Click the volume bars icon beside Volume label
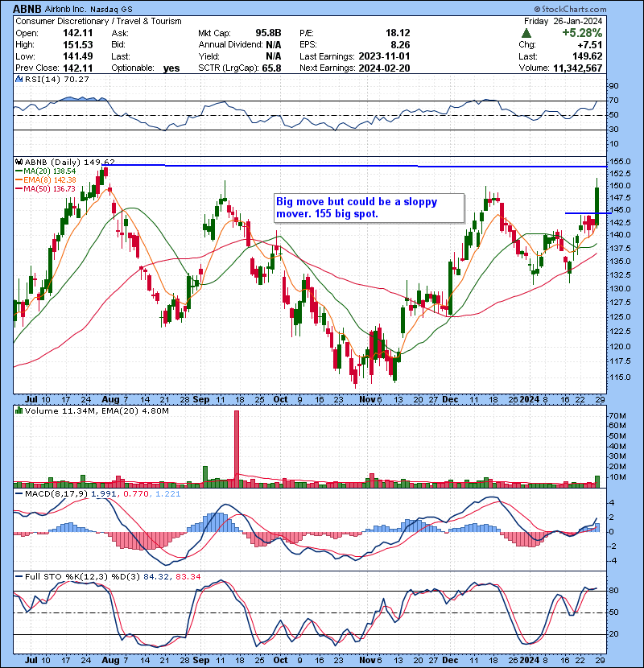The image size is (644, 668). [19, 411]
